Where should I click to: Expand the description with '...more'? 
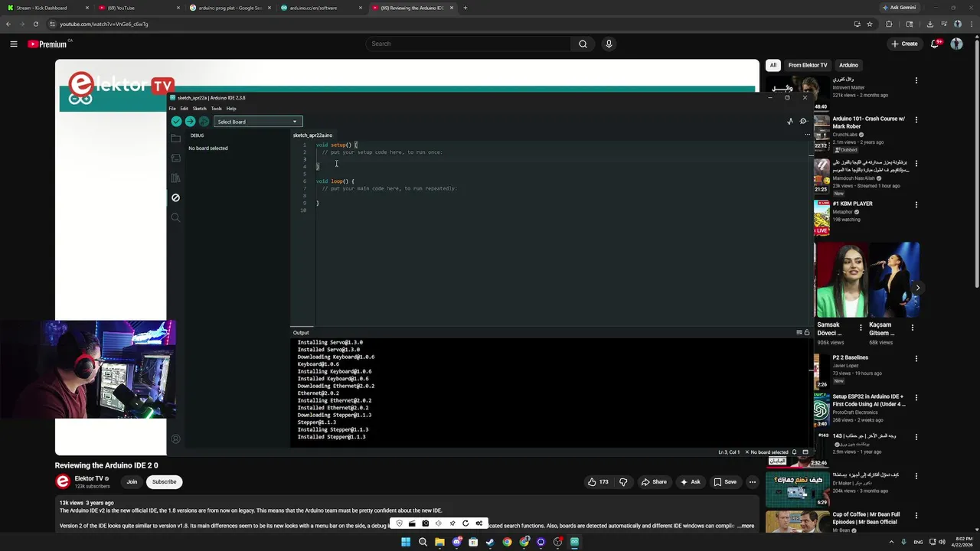(x=746, y=526)
